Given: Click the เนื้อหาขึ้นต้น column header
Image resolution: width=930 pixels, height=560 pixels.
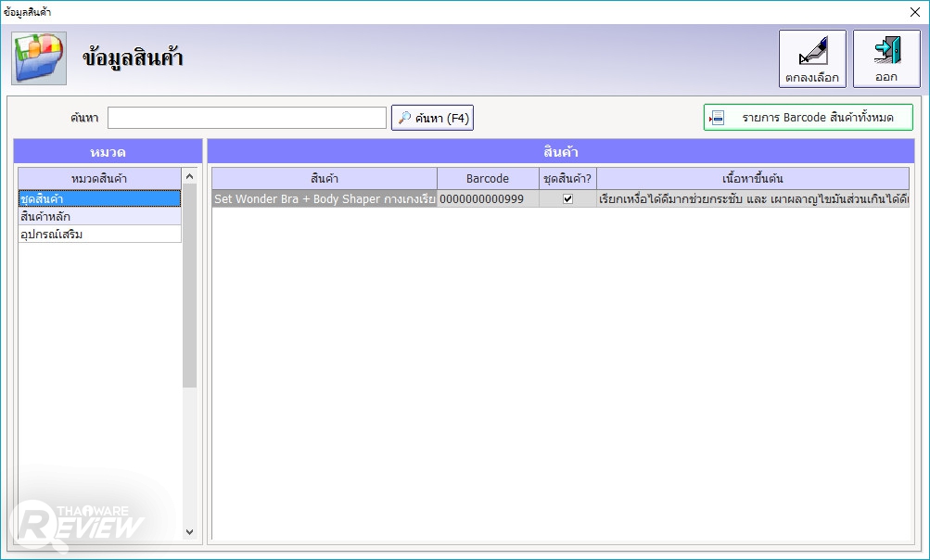Looking at the screenshot, I should (753, 179).
